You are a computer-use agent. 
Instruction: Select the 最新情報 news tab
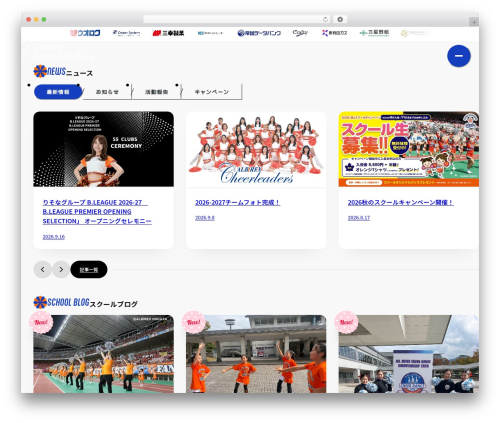pyautogui.click(x=58, y=92)
